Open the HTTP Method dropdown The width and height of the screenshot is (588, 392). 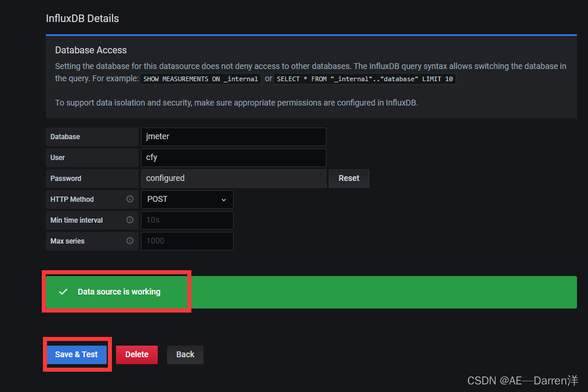[x=187, y=199]
